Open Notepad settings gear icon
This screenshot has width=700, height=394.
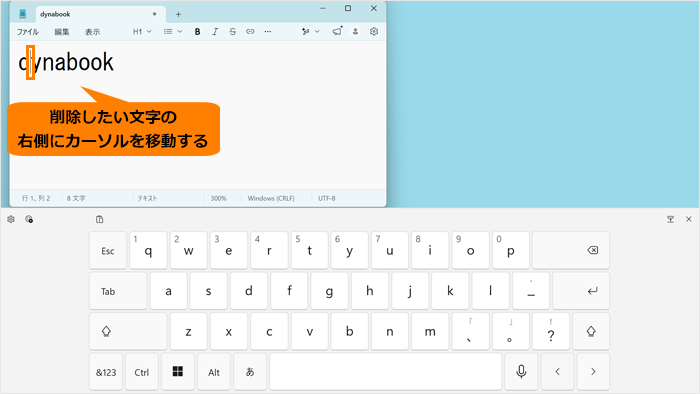coord(374,32)
